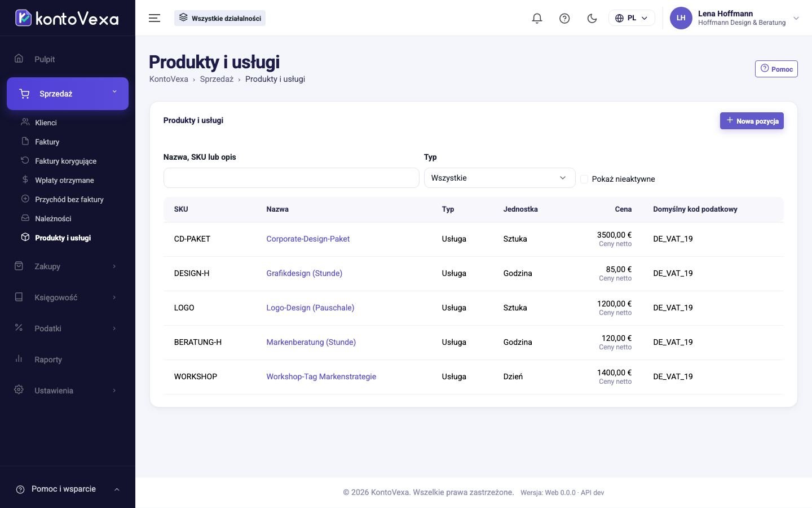This screenshot has height=508, width=812.
Task: Click the Przychód bez faktury plus-circle icon
Action: pos(25,199)
